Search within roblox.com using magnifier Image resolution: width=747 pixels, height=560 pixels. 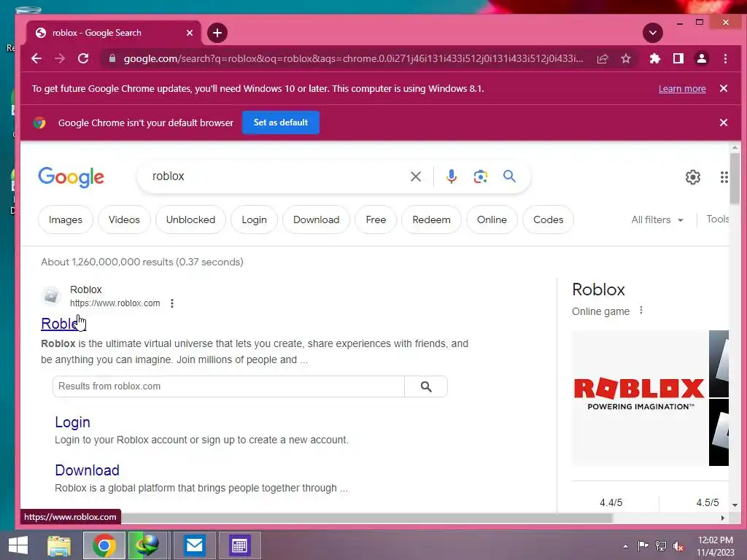426,386
